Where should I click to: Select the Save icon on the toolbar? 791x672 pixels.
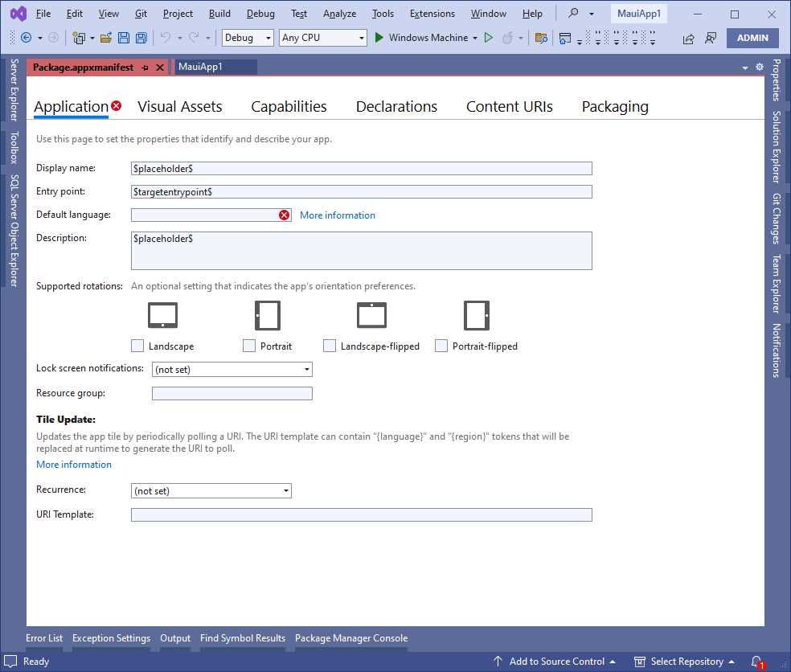coord(123,38)
